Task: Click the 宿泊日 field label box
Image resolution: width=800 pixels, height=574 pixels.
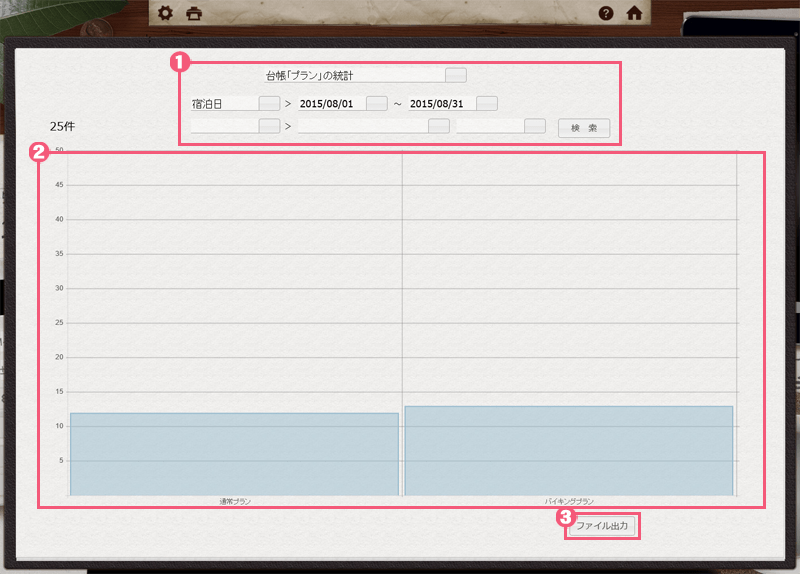Action: point(223,103)
